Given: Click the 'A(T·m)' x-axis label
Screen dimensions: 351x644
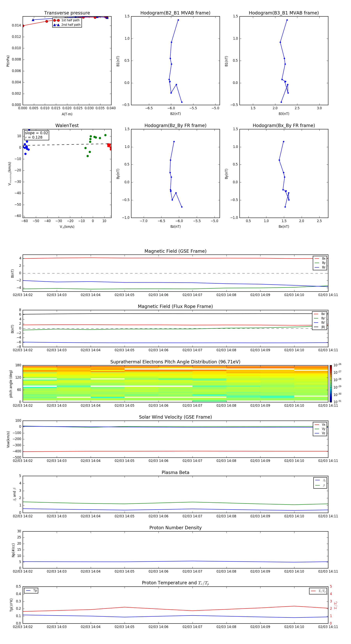Looking at the screenshot, I should point(67,114).
